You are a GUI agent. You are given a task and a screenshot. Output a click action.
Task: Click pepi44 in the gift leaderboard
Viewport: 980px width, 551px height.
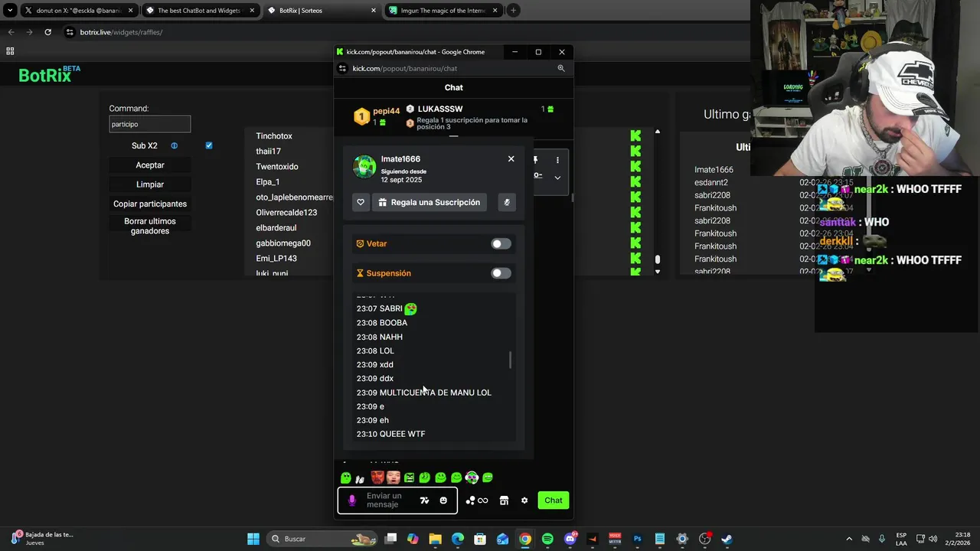(386, 111)
